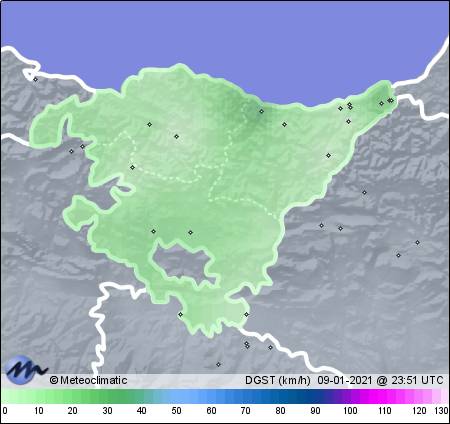Click the 130 label at the end of the legend
Screen dimensions: 450x424
[441, 411]
